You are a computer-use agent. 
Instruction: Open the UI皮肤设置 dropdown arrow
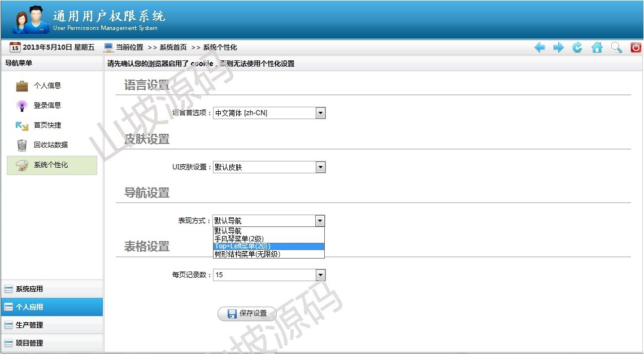[x=320, y=167]
